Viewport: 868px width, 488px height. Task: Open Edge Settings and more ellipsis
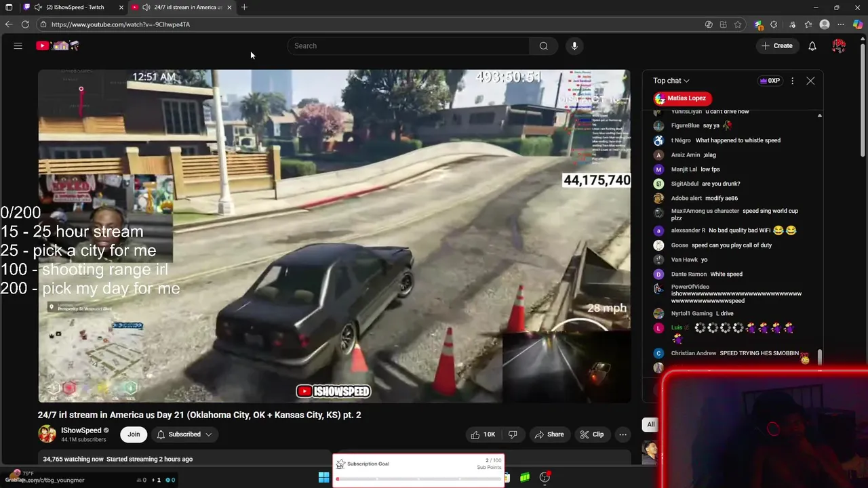842,24
